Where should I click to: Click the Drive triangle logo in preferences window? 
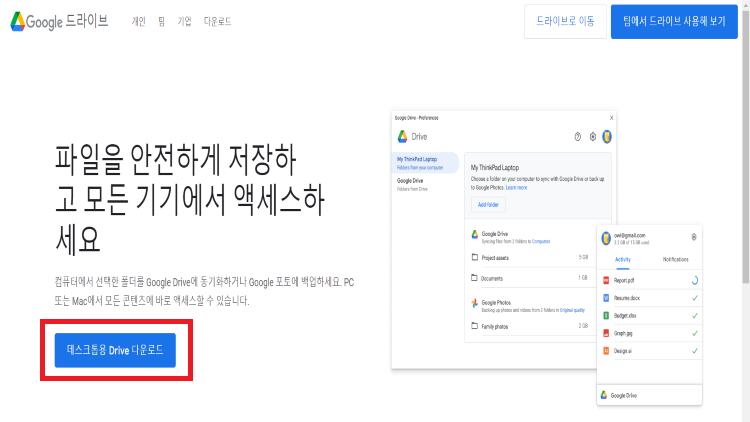pos(402,137)
